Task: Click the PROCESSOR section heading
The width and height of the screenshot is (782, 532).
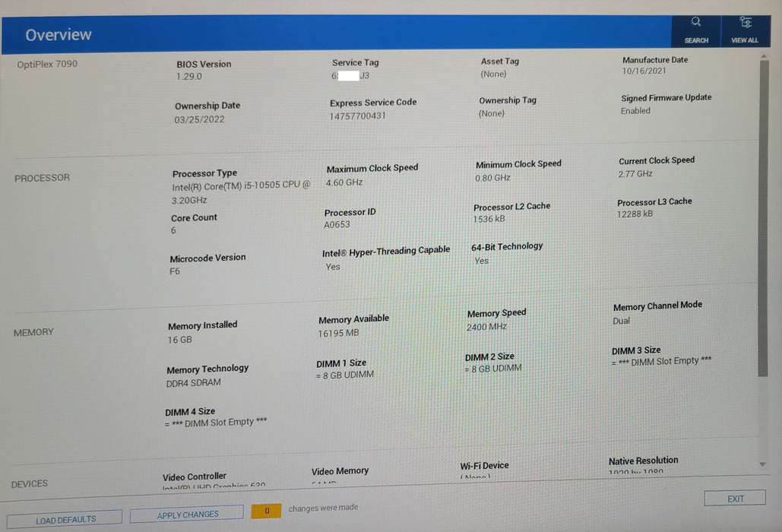Action: pos(42,178)
